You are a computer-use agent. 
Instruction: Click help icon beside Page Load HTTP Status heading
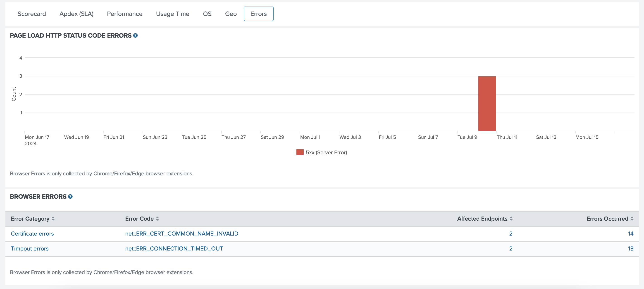pos(135,36)
